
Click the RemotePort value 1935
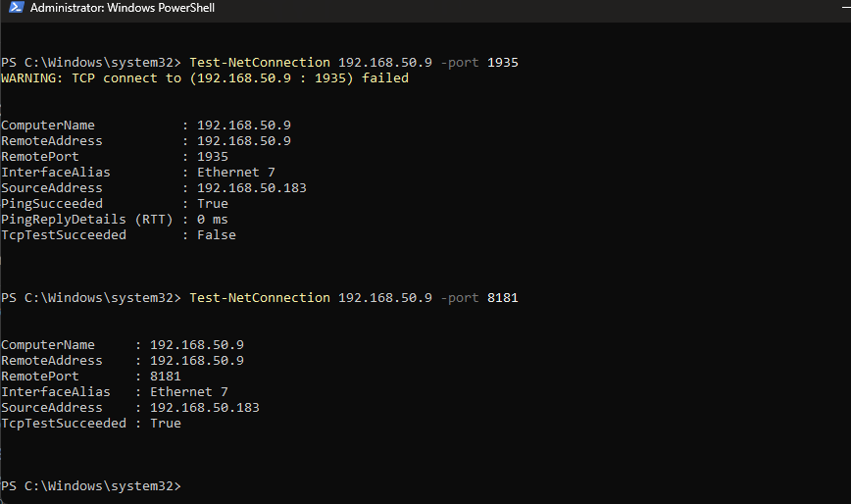click(x=212, y=157)
